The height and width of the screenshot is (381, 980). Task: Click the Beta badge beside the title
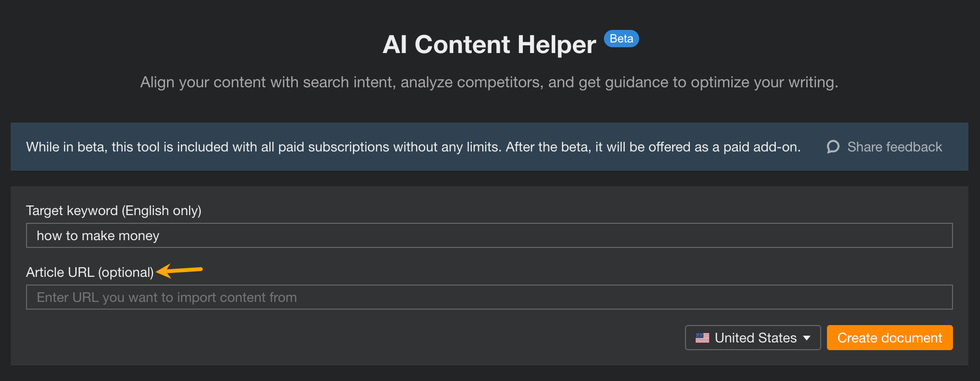point(621,38)
